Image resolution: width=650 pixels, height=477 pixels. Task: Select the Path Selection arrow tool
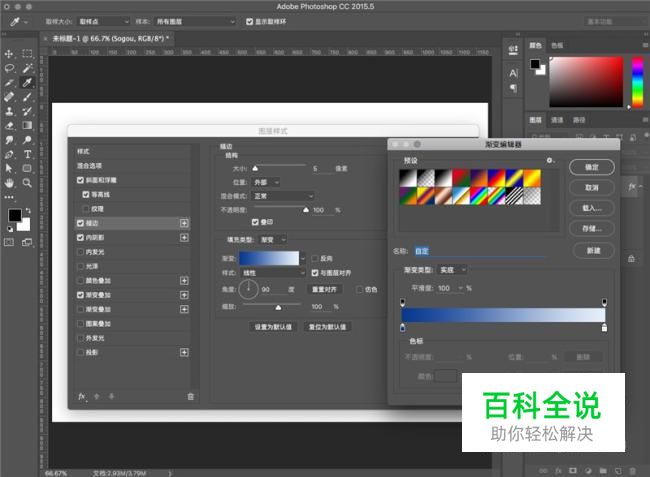point(9,169)
